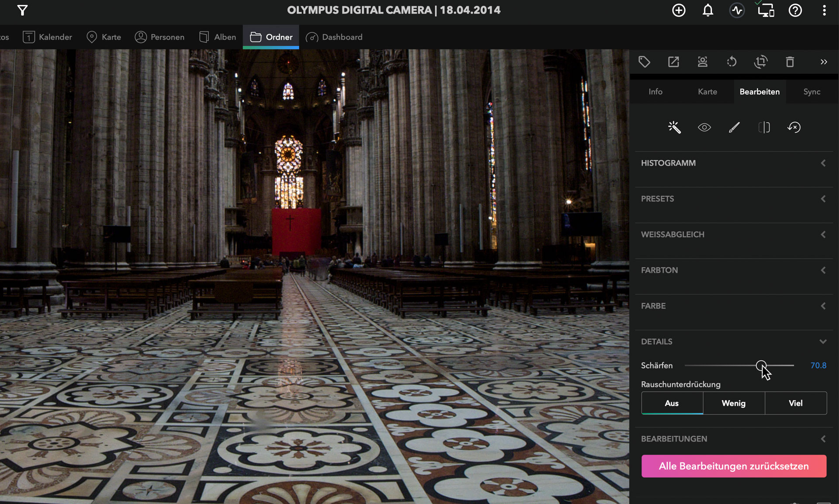
Task: Apply auto-enhance magic wand
Action: coord(674,127)
